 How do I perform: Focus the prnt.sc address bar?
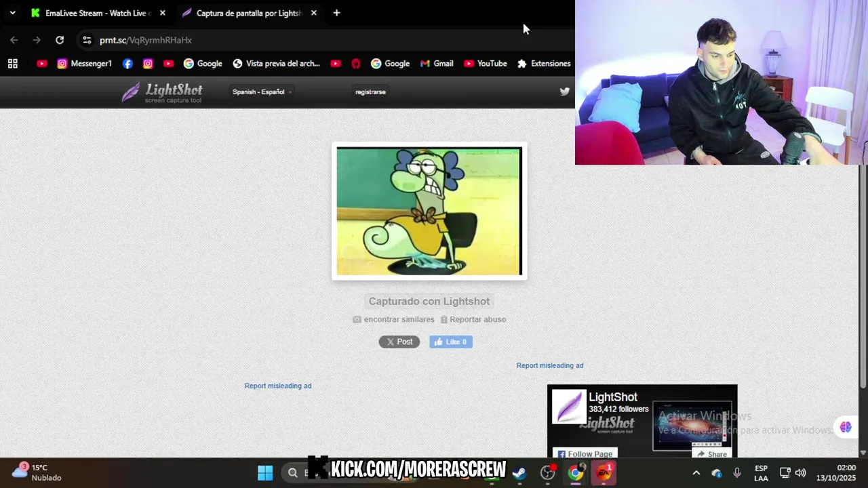[x=325, y=40]
